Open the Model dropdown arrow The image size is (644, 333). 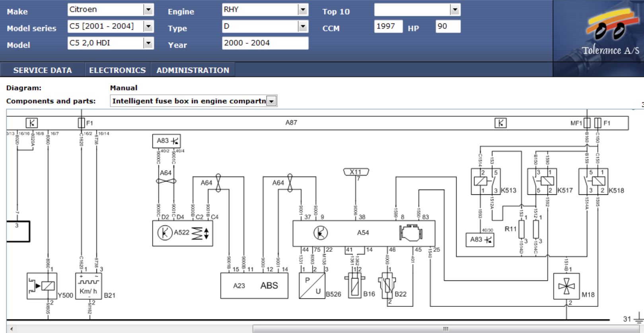tap(148, 43)
